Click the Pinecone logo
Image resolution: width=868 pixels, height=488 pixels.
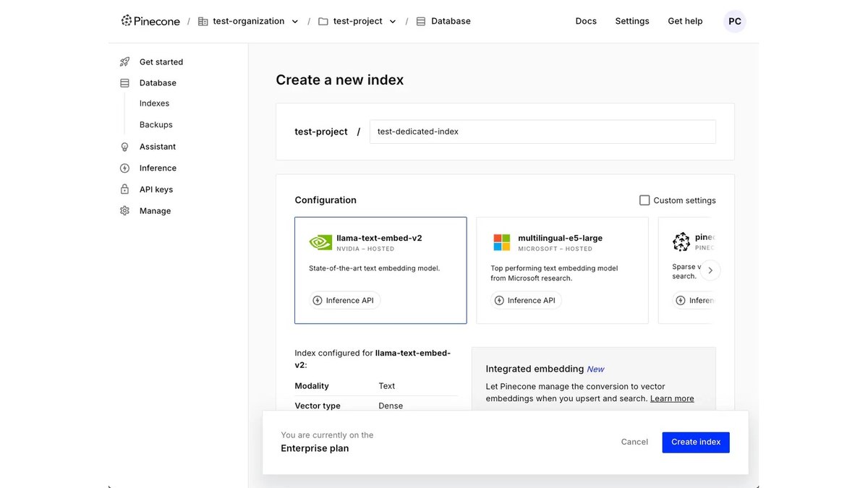tap(150, 21)
